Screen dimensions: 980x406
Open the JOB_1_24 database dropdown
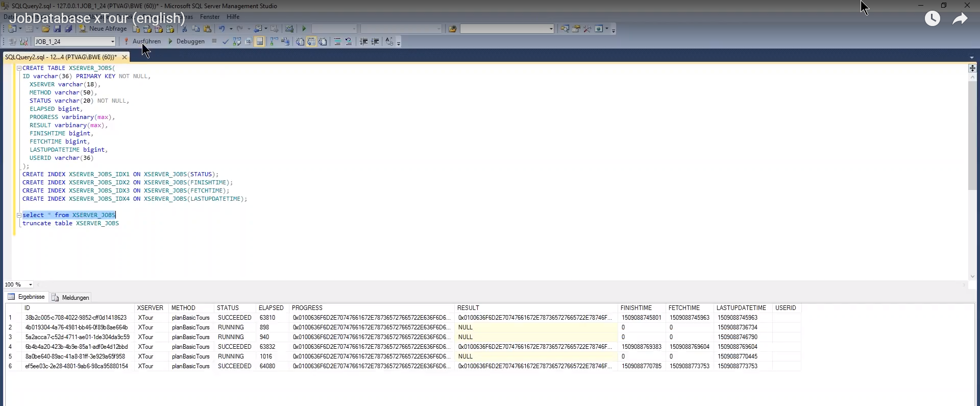112,41
